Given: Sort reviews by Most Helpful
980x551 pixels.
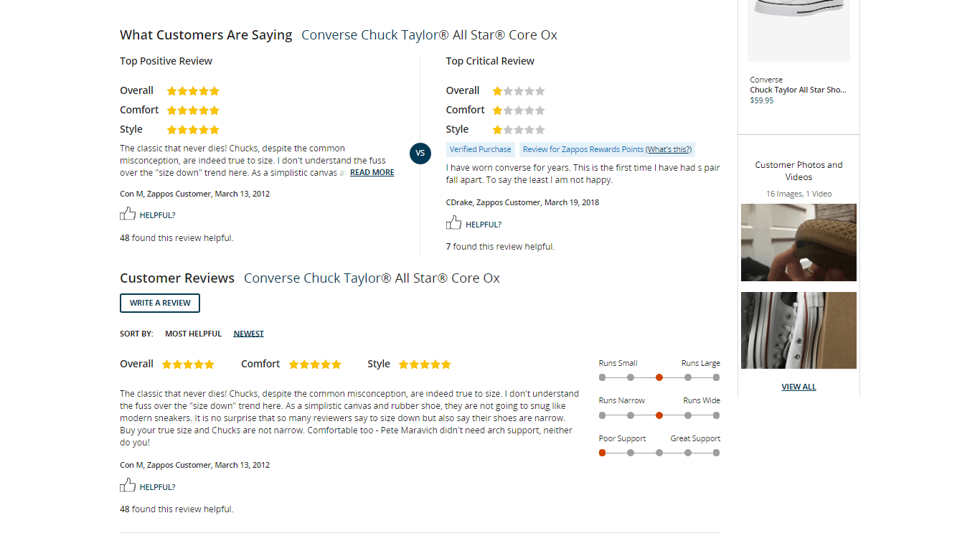Looking at the screenshot, I should 193,334.
